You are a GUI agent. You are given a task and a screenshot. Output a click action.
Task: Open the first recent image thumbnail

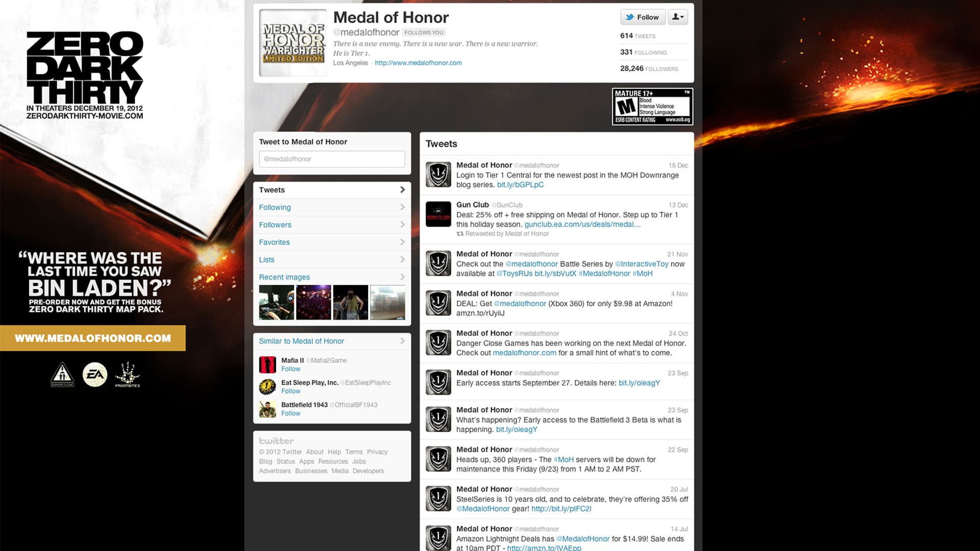277,303
